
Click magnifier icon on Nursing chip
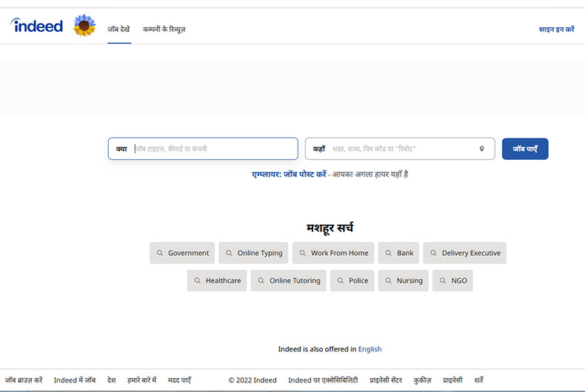click(388, 280)
